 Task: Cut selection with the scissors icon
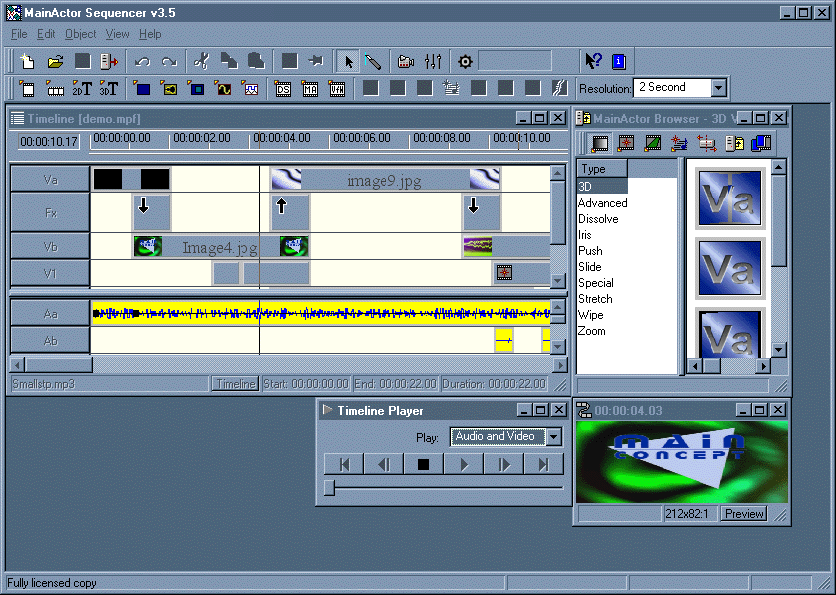(202, 61)
